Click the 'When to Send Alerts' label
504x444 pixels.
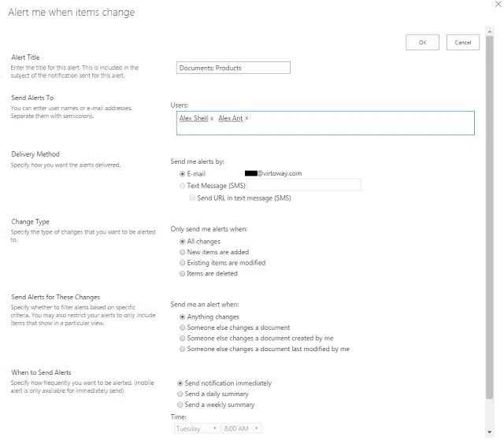[41, 372]
